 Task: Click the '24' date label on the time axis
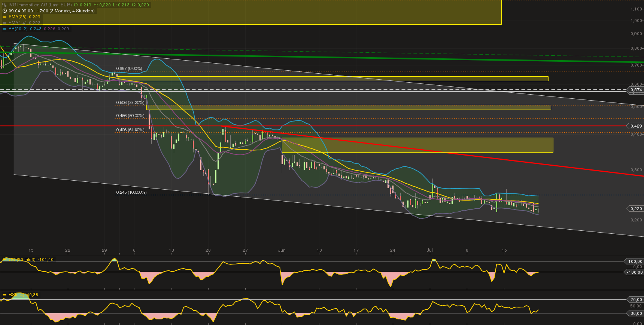click(392, 250)
